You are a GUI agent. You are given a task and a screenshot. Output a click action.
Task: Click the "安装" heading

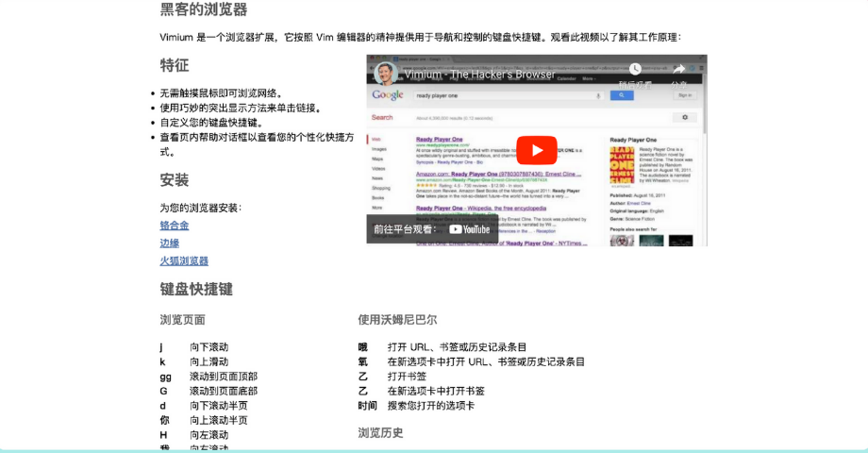[175, 180]
